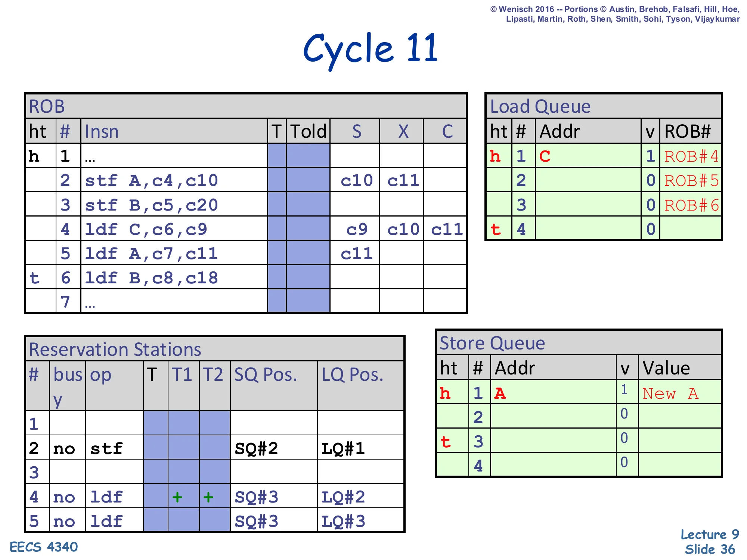
Task: Select instruction 'ldf C,c6,c9' in ROB
Action: pyautogui.click(x=146, y=229)
